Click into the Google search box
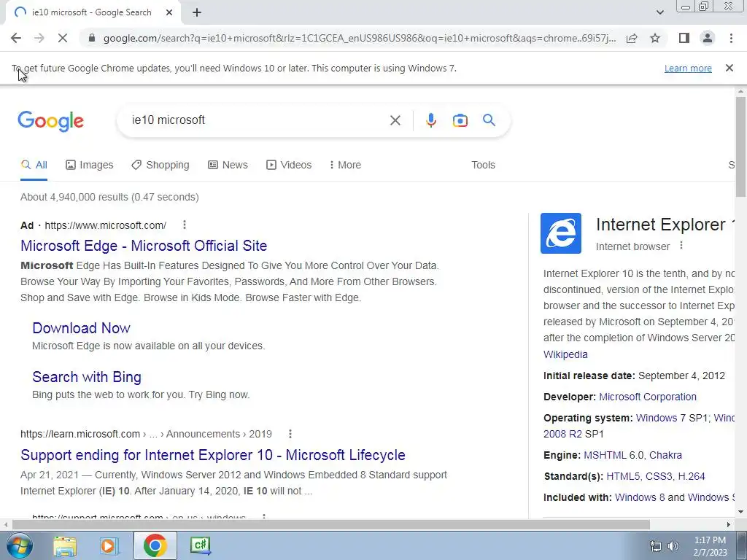This screenshot has width=747, height=560. pos(258,120)
